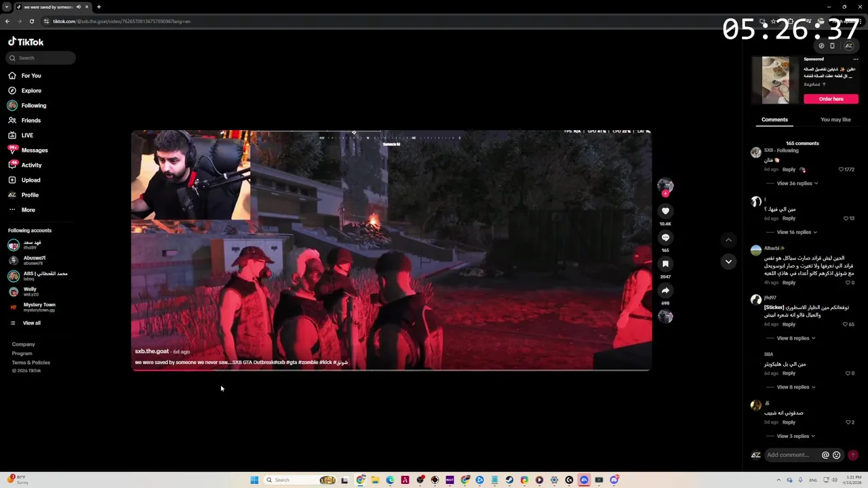Open the Following feed
This screenshot has width=868, height=488.
coord(27,106)
